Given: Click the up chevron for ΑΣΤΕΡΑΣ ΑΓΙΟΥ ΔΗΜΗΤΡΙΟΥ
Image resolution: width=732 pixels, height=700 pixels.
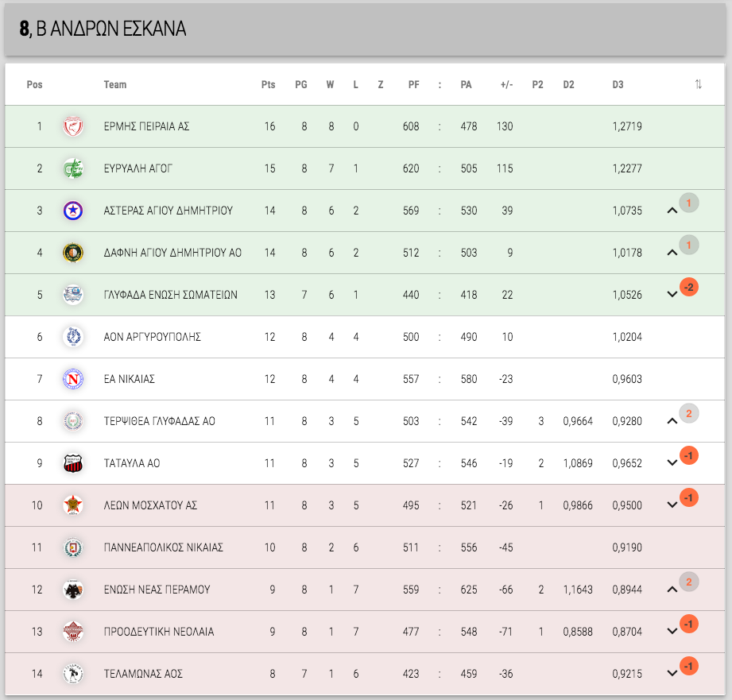Looking at the screenshot, I should pyautogui.click(x=672, y=211).
